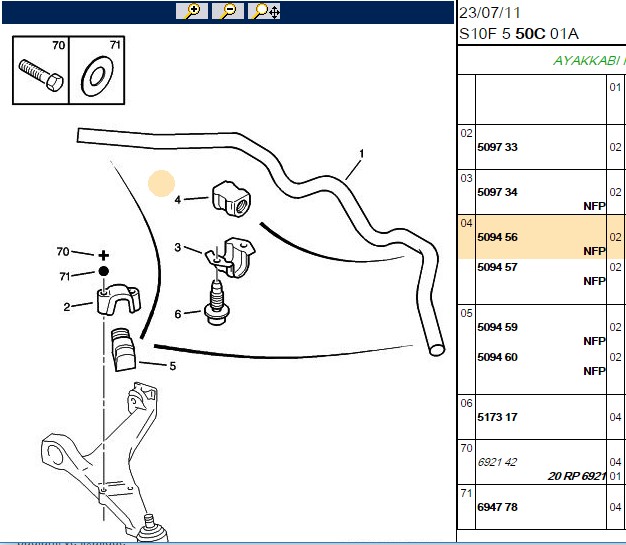Click row index 05 in parts table
Screen dimensions: 626x545
pyautogui.click(x=466, y=313)
